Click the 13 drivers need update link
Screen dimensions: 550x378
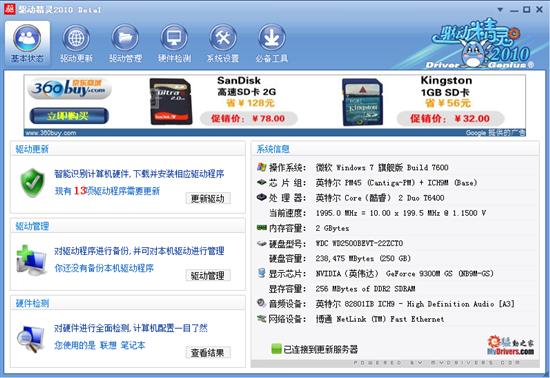tap(107, 191)
